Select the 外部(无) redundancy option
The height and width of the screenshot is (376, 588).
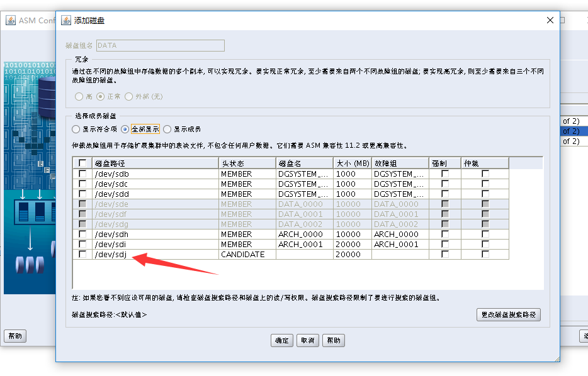coord(128,97)
